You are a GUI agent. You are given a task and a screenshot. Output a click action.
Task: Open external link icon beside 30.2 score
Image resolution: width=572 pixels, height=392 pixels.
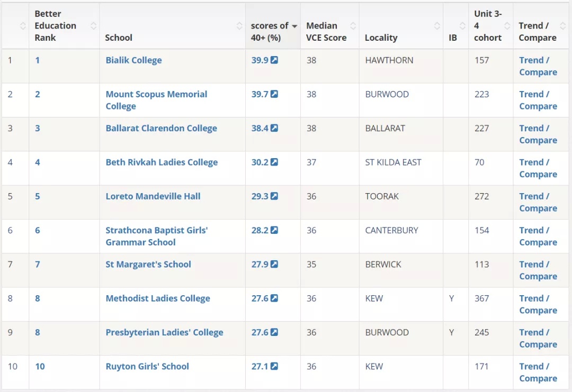[x=274, y=162]
